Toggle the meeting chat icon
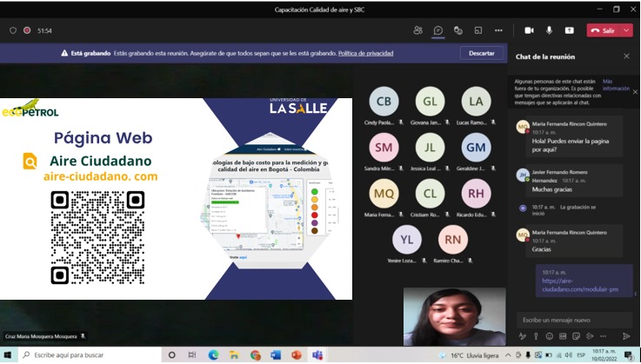 pyautogui.click(x=437, y=30)
